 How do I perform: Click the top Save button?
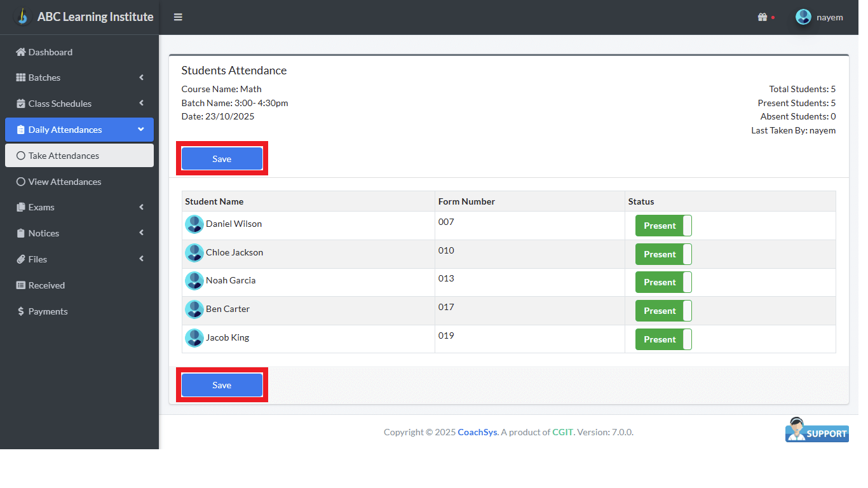tap(222, 159)
